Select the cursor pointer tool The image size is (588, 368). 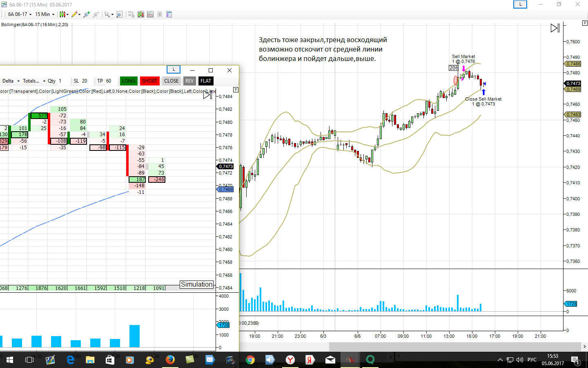[107, 14]
